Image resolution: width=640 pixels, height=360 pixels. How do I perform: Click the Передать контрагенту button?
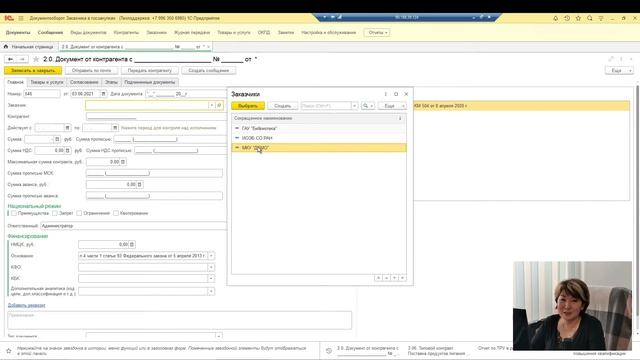[150, 71]
